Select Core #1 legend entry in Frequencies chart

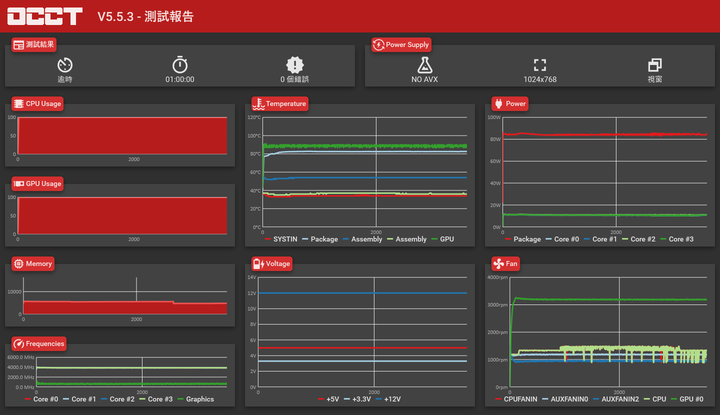pyautogui.click(x=79, y=399)
